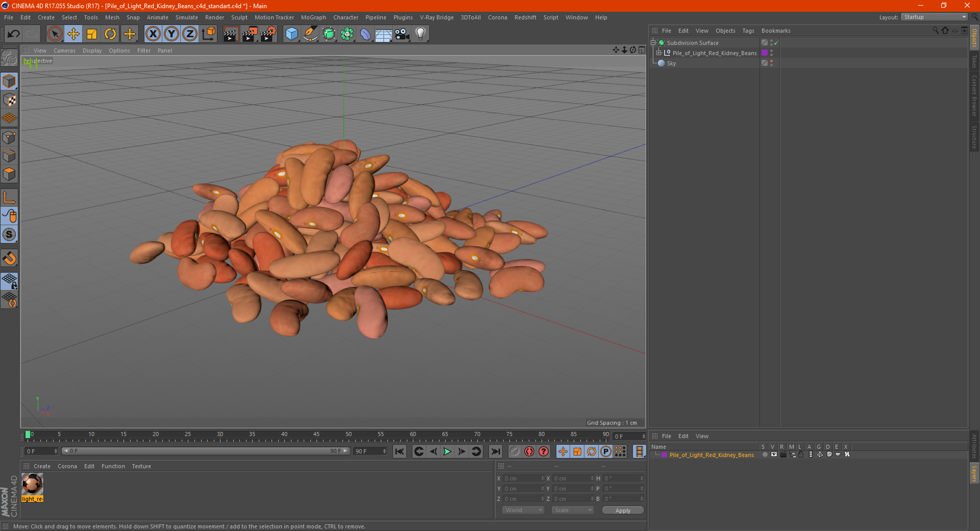The height and width of the screenshot is (531, 980).
Task: Click the X position field
Action: [x=524, y=478]
